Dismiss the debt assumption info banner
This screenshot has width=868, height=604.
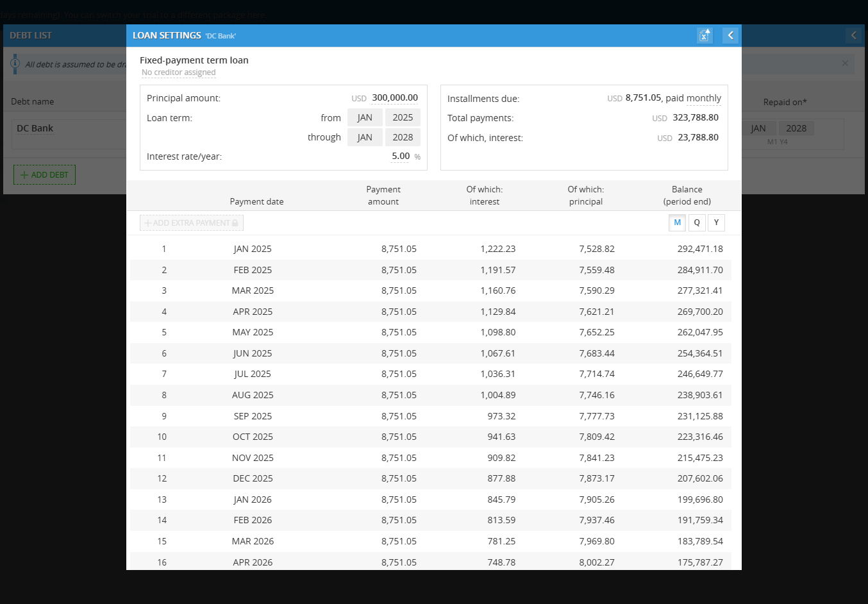(x=845, y=63)
